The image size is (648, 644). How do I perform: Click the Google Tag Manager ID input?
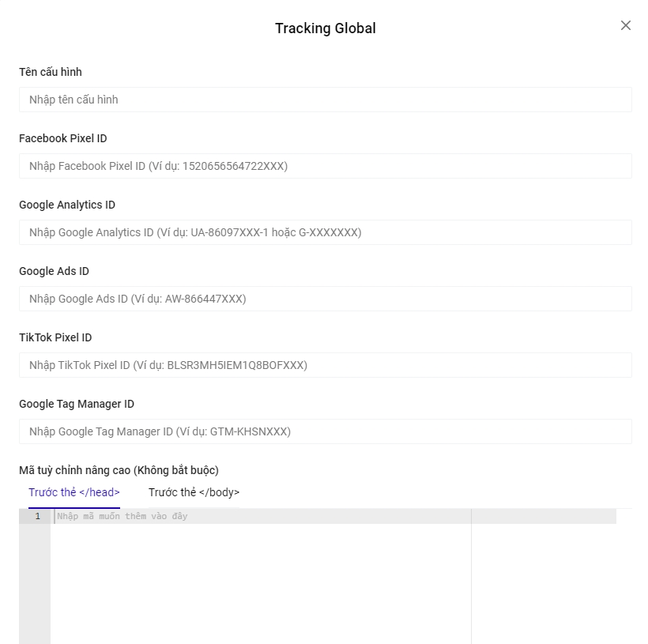click(x=325, y=431)
